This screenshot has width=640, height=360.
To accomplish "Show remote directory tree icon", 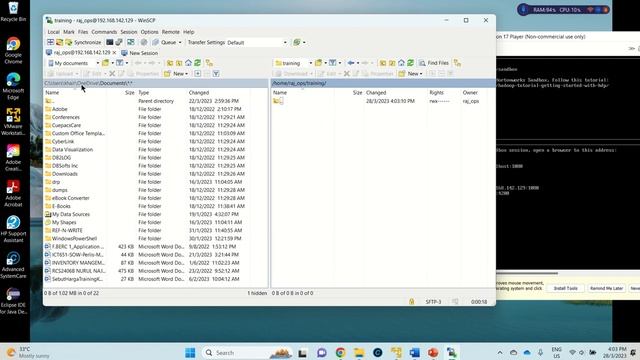I will 457,63.
